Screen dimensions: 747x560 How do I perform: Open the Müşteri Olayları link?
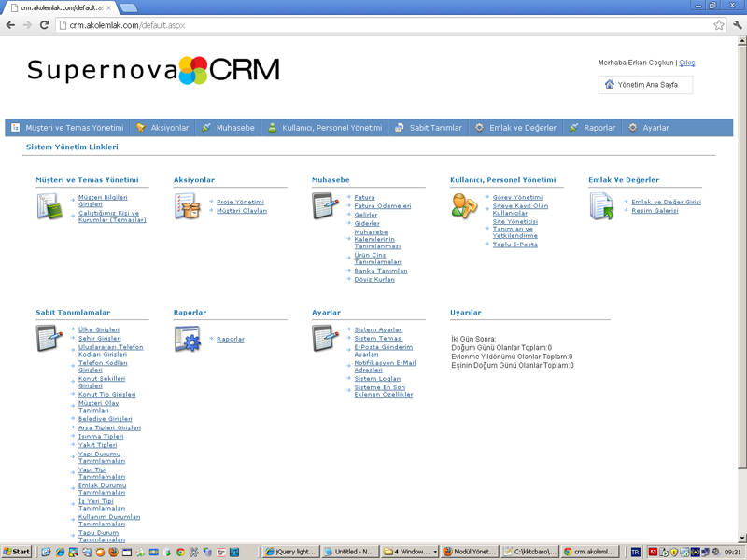point(242,211)
